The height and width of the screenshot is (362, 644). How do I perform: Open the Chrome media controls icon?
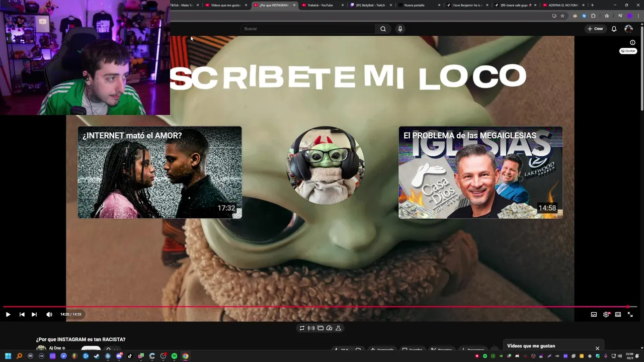click(x=620, y=16)
